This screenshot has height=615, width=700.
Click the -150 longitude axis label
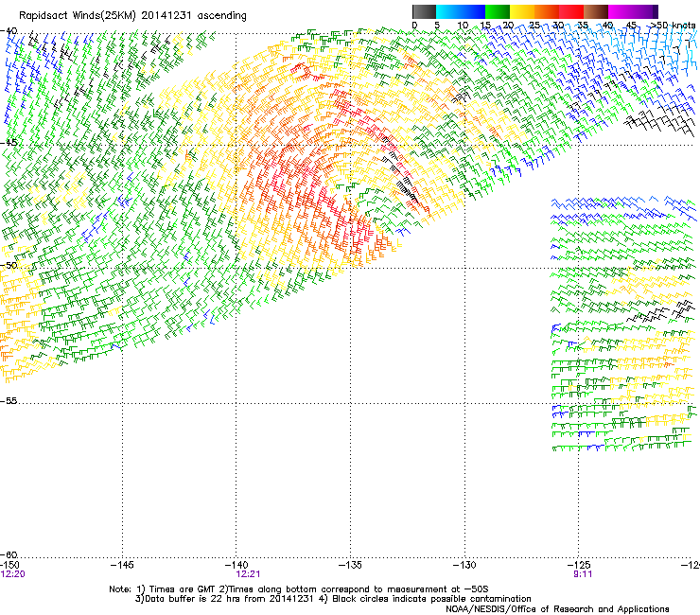[x=9, y=565]
